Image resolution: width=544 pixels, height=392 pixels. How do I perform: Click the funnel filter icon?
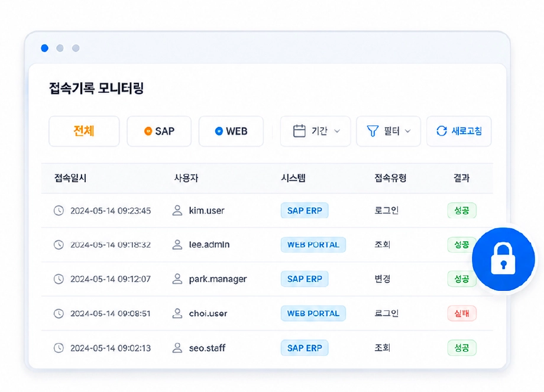(x=373, y=131)
